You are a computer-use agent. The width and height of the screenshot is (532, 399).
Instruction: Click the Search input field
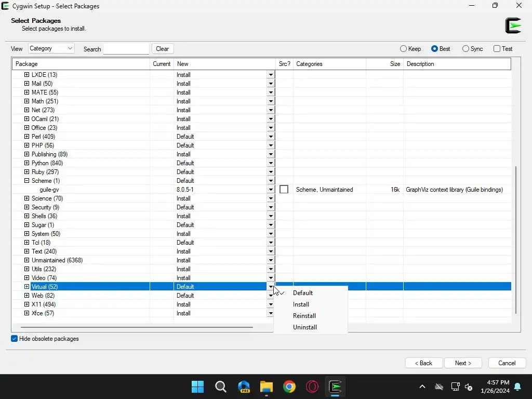(126, 48)
